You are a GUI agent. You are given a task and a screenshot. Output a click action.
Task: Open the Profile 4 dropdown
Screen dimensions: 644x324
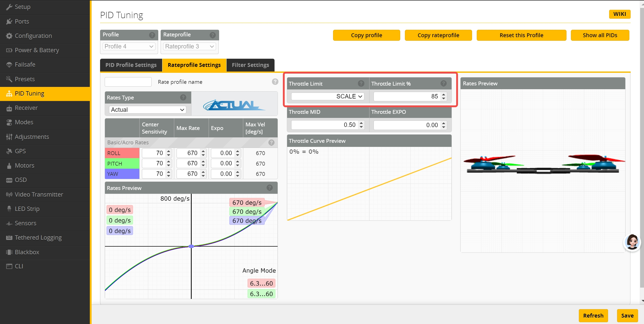129,46
